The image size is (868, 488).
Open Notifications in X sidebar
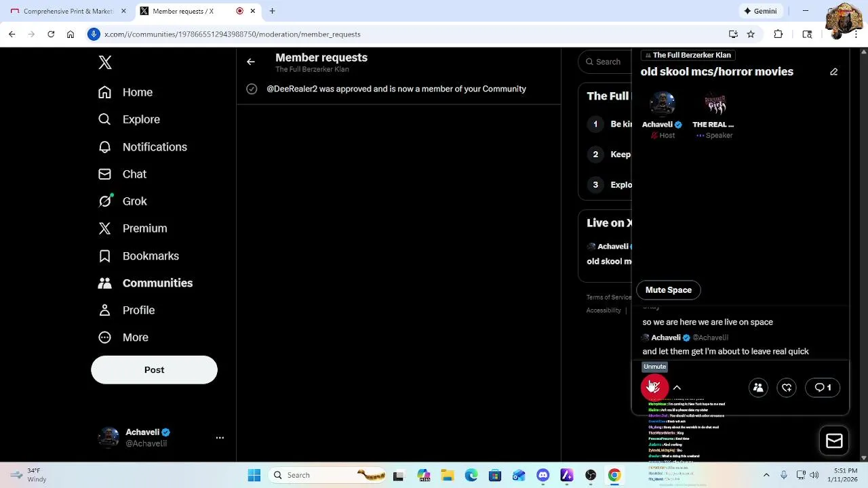[142, 147]
